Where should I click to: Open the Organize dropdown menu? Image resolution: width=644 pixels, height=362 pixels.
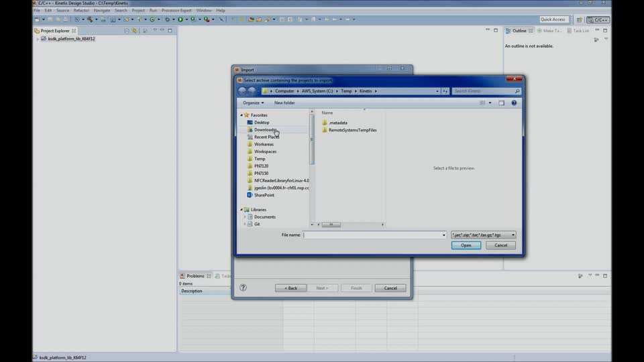click(x=253, y=103)
